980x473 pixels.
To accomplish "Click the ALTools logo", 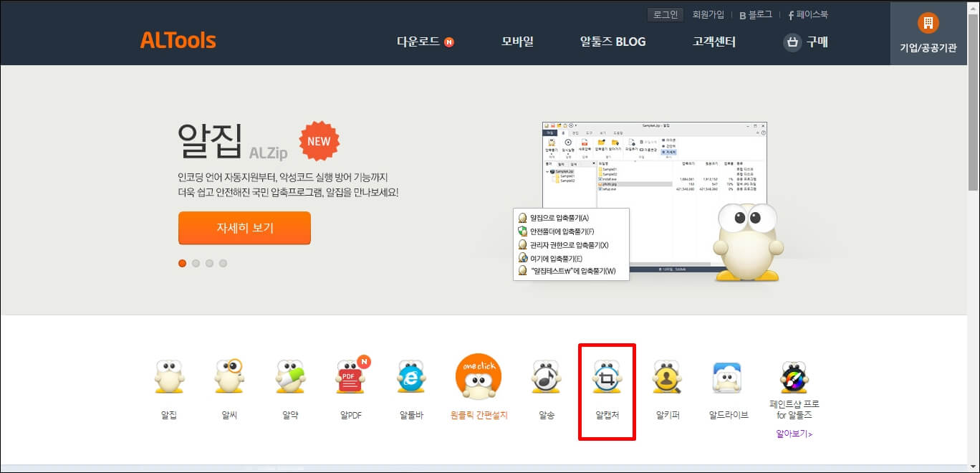I will (x=178, y=41).
